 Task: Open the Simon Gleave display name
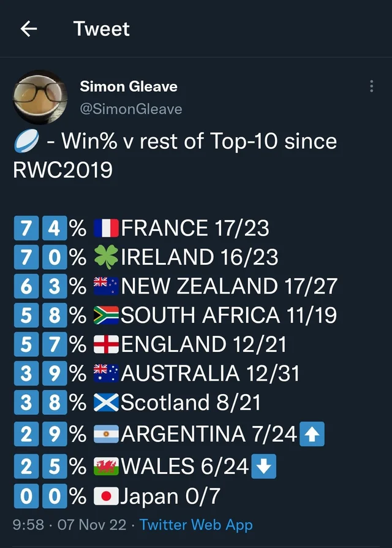pos(129,86)
